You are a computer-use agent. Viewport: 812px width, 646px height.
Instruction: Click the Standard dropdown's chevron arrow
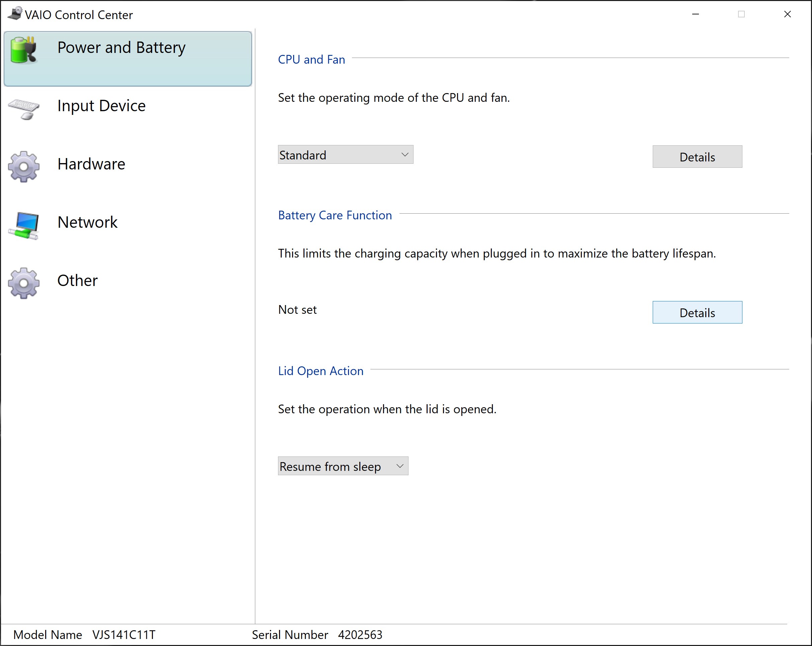pos(405,155)
